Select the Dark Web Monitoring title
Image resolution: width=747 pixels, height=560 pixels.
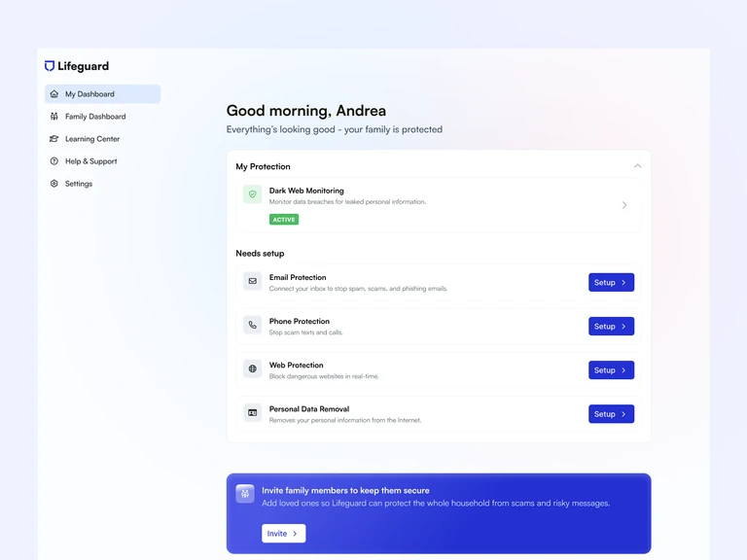306,191
